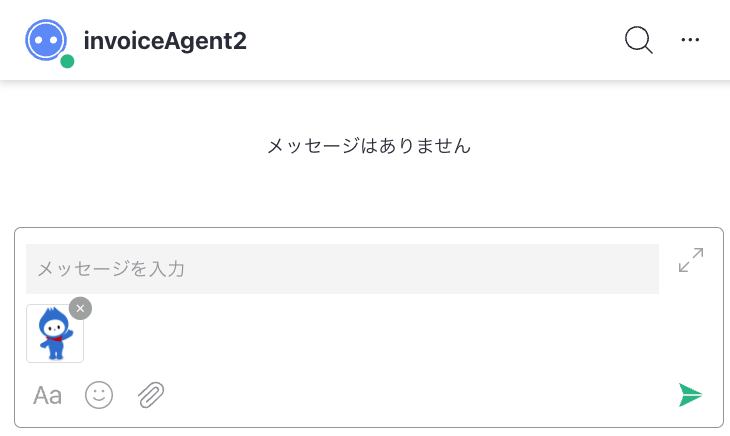Click the green online status dot
730x436 pixels.
click(x=67, y=61)
